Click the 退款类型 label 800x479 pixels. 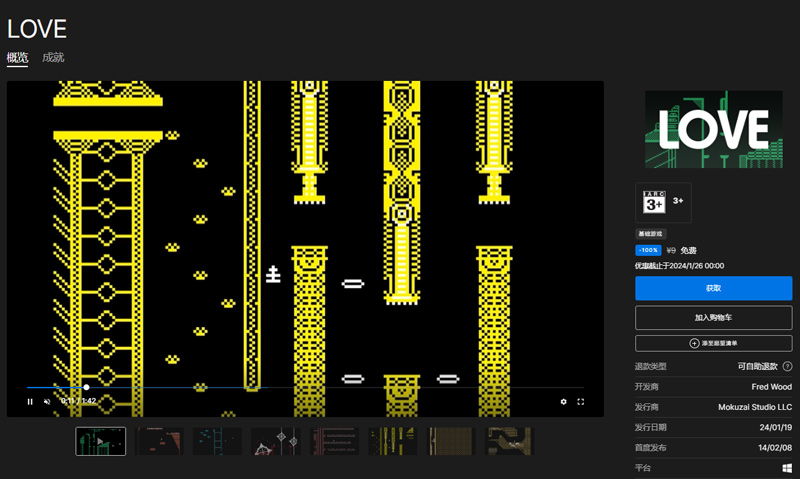point(651,366)
